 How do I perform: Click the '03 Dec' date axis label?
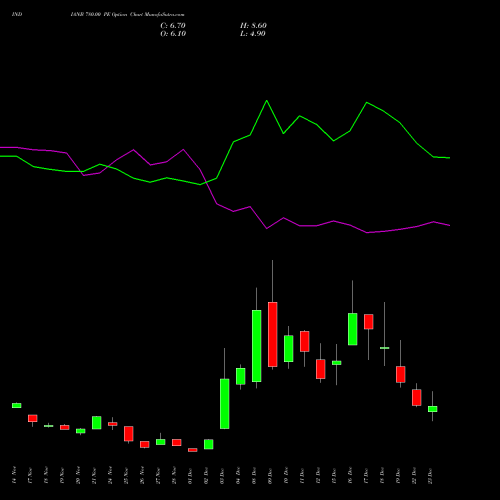pos(222,476)
